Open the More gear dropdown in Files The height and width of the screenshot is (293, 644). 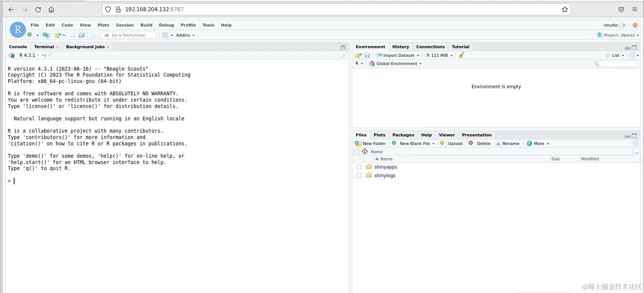coord(538,144)
